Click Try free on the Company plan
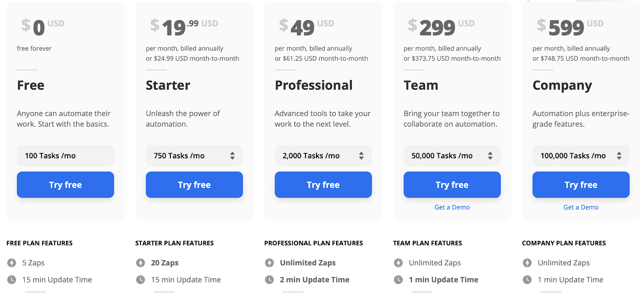Viewport: 644px width, 295px height. [x=580, y=184]
